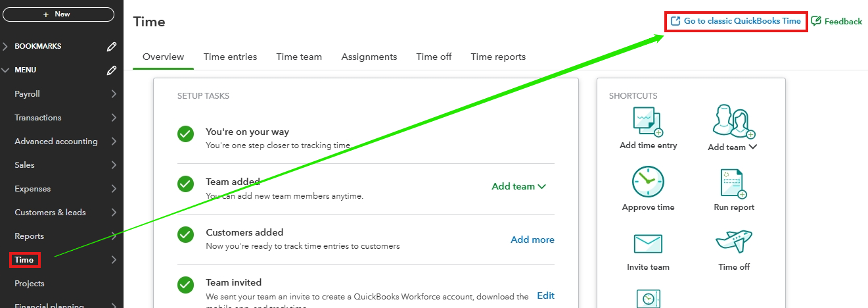Click the Add more customers link

[x=532, y=240]
